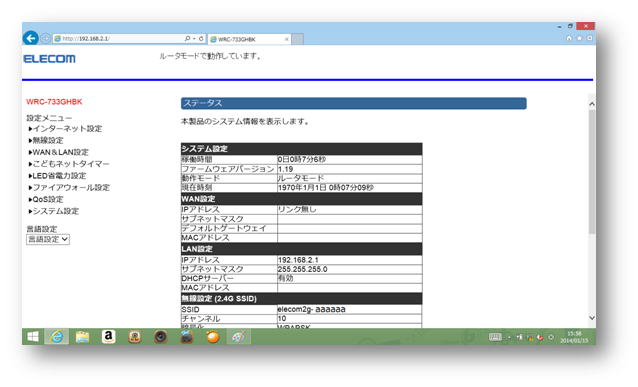Click SSID value elecom2g- aaaaaa
Viewport: 638px width, 387px height.
click(x=312, y=309)
